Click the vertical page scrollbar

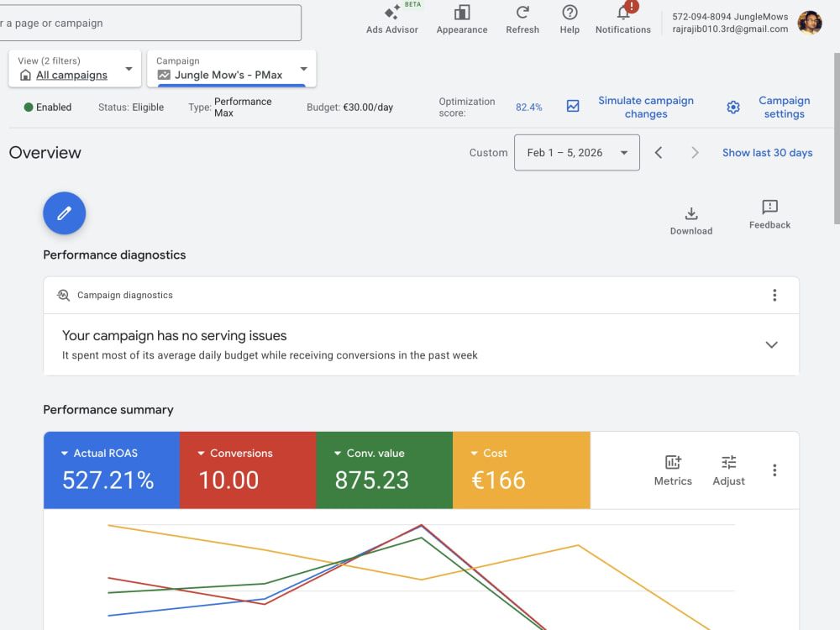click(837, 139)
